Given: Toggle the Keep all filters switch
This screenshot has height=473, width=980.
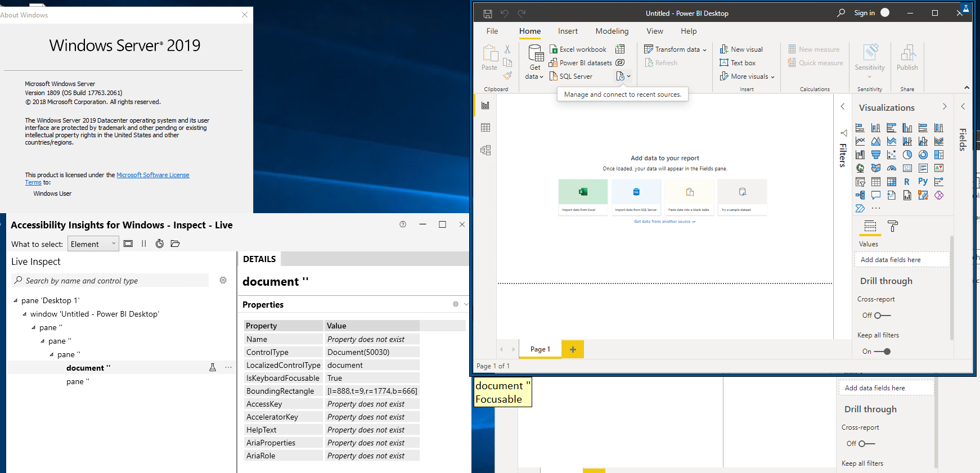Looking at the screenshot, I should coord(882,352).
